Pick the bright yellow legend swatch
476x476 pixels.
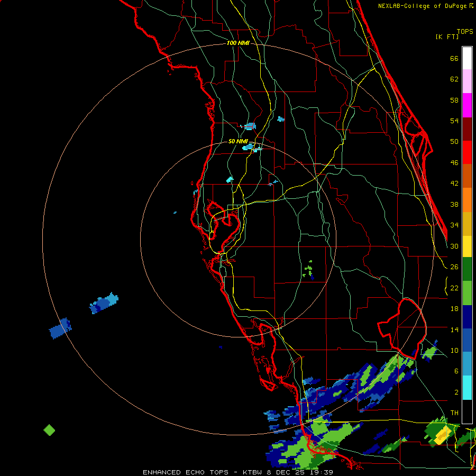pyautogui.click(x=467, y=246)
